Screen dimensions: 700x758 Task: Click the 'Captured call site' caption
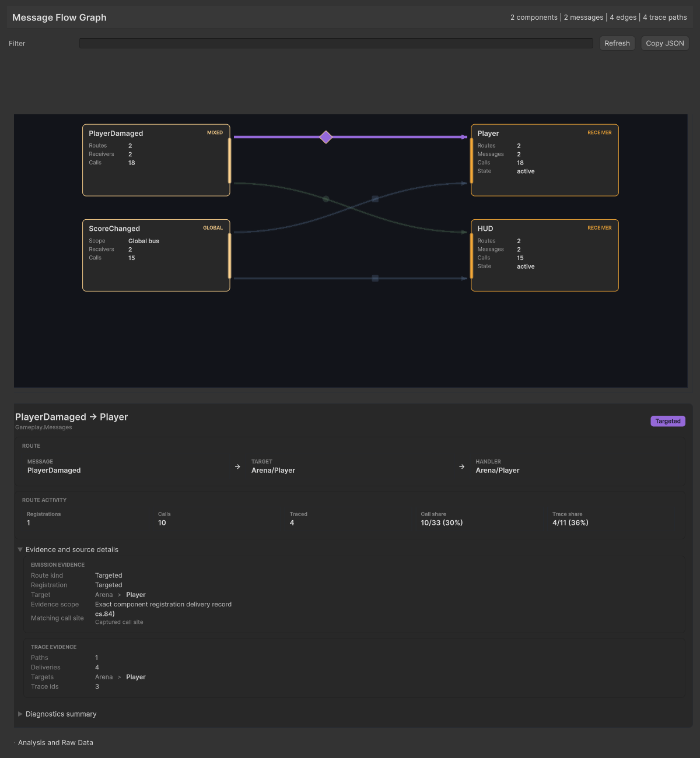click(119, 622)
